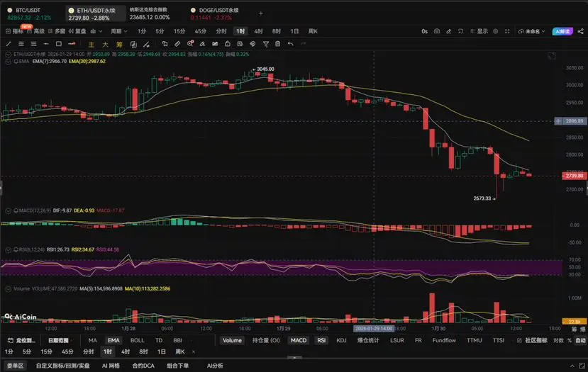Viewport: 588px width, 372px height.
Task: Select the rectangle shape drawing tool
Action: [58, 44]
